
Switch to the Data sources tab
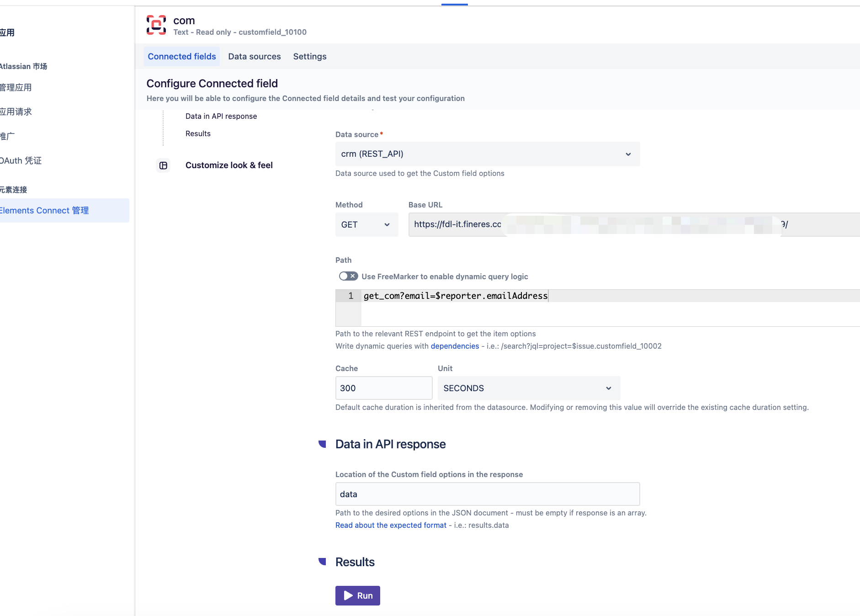point(255,56)
